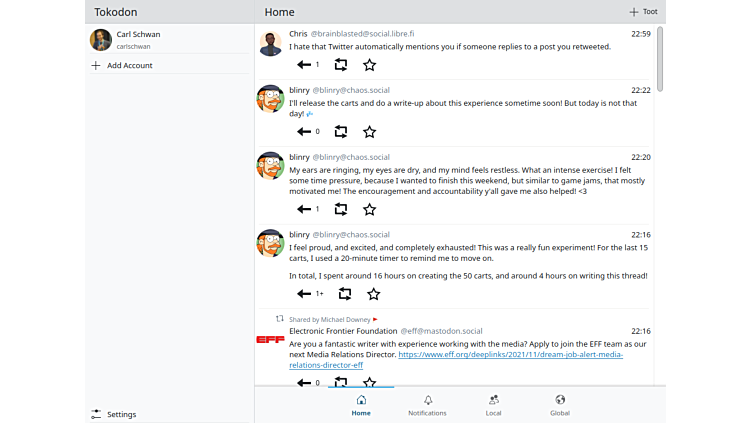752x423 pixels.
Task: Reply to blinry's 22:16 proud and excited post
Action: (x=304, y=294)
